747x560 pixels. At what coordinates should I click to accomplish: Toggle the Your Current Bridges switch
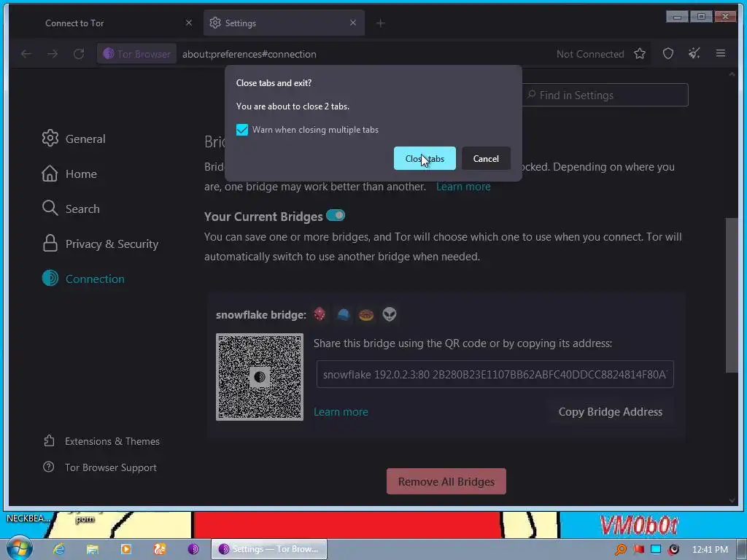point(336,216)
